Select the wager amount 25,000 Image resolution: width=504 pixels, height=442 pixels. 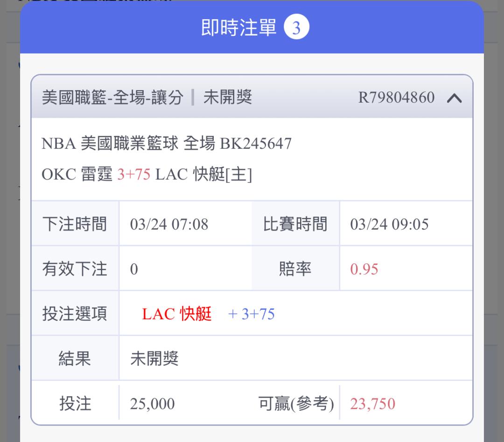[152, 403]
